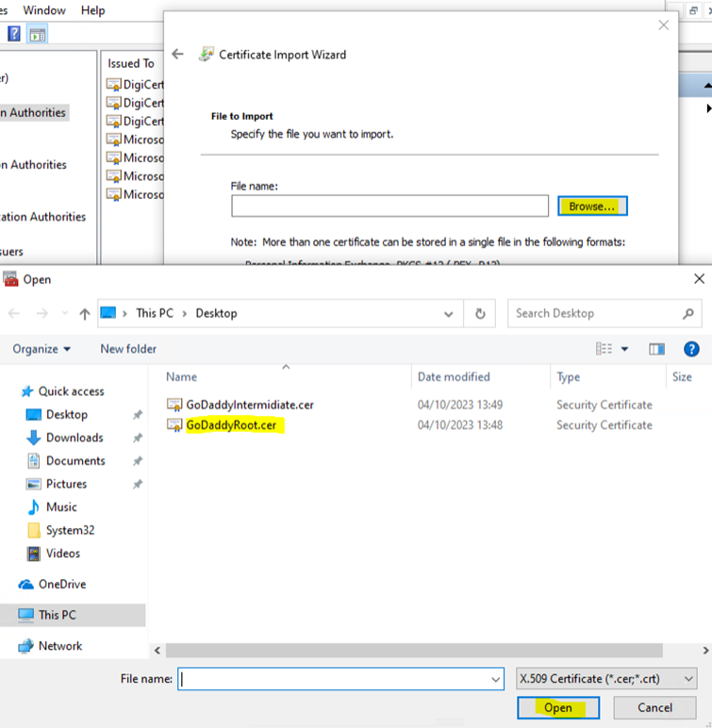This screenshot has width=712, height=728.
Task: Click the File name combo box in Open dialog
Action: point(340,679)
